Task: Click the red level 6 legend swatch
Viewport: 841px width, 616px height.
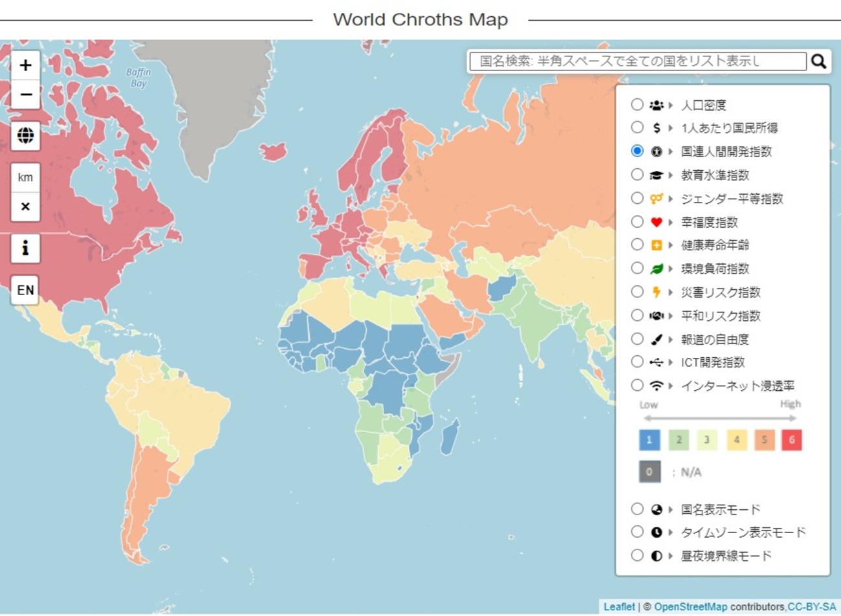Action: (x=791, y=440)
